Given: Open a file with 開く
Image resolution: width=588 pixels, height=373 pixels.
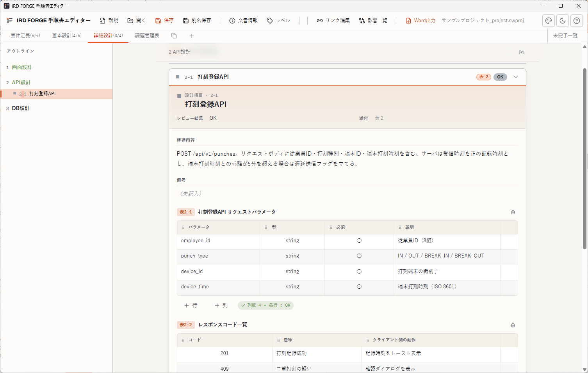Looking at the screenshot, I should tap(136, 20).
